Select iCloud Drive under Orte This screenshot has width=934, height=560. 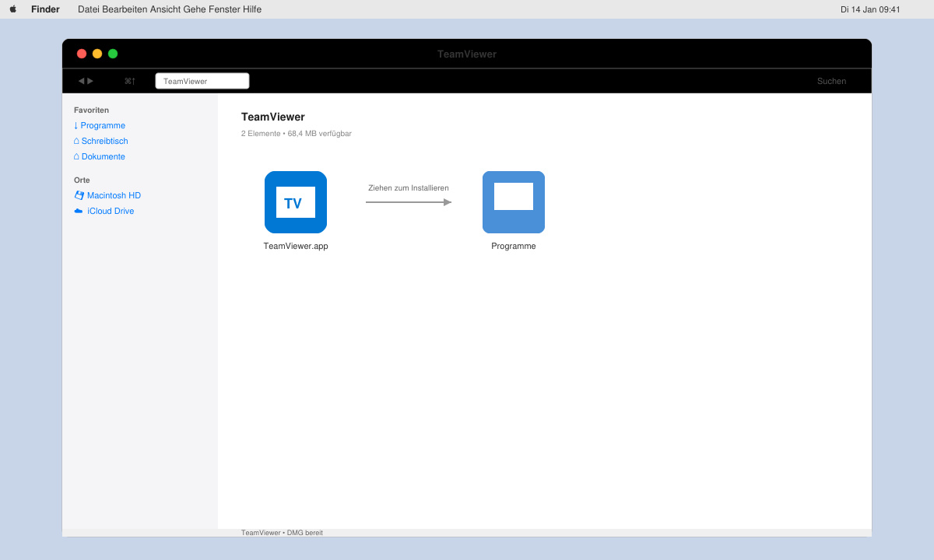[x=104, y=211]
